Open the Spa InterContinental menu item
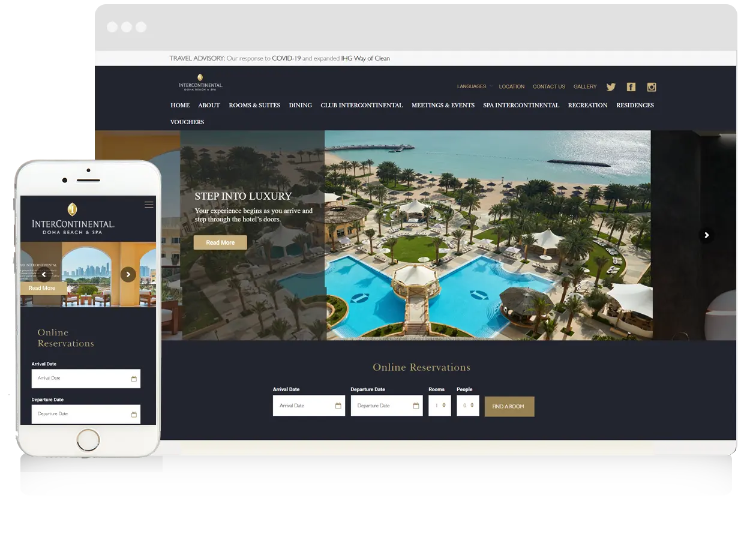 coord(521,106)
